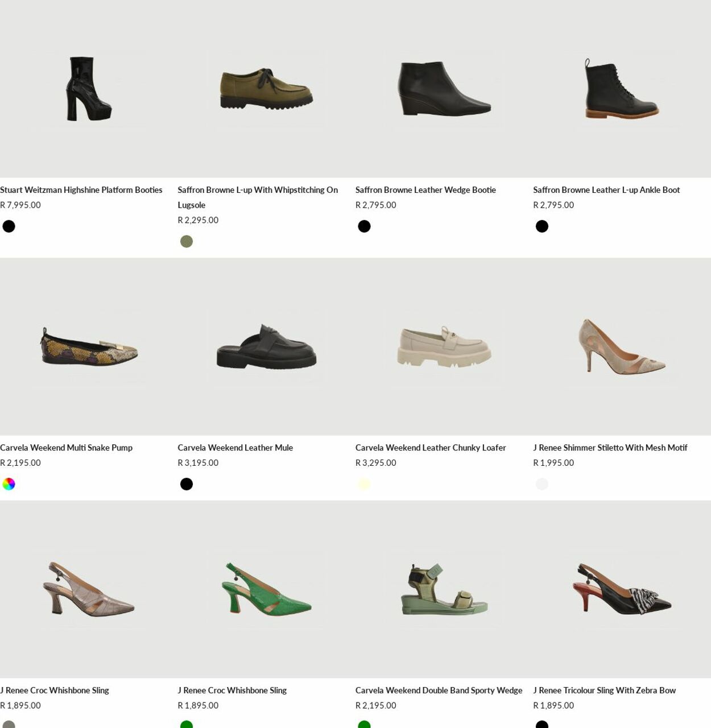Click R 2,195.00 under Double Band Sporty Wedge
This screenshot has height=728, width=711.
point(376,706)
